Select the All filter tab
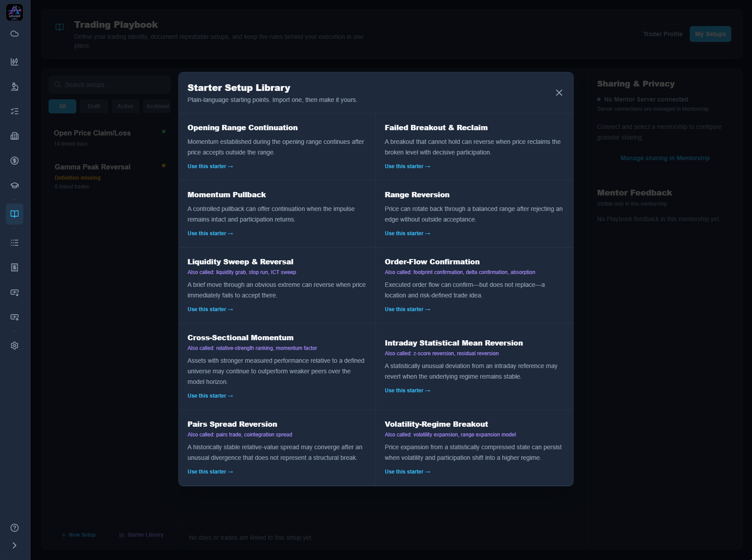The width and height of the screenshot is (752, 560). 62,106
